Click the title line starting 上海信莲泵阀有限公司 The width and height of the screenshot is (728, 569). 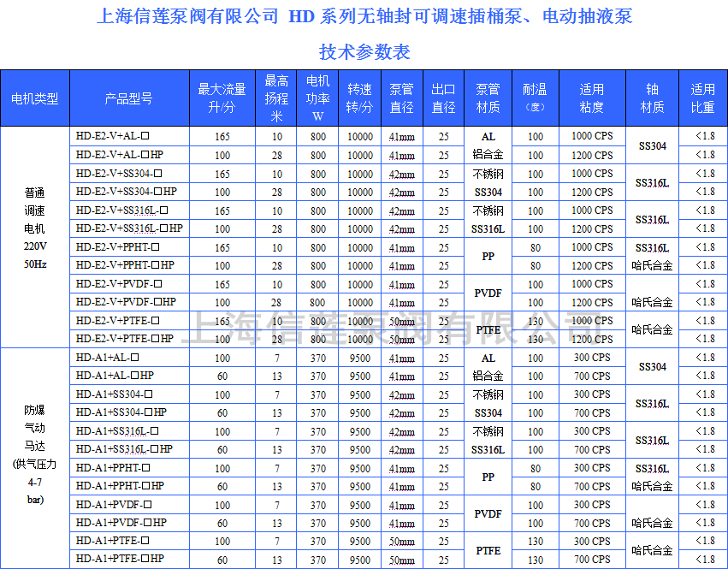click(x=364, y=16)
